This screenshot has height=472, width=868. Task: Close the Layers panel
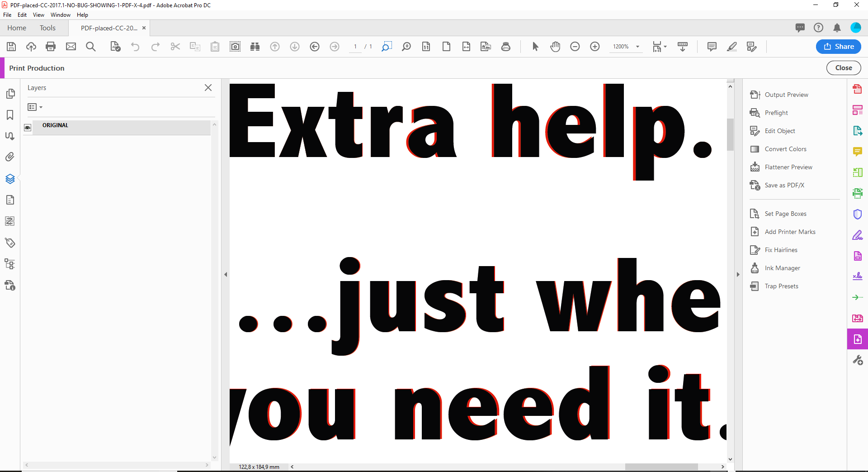[x=208, y=88]
